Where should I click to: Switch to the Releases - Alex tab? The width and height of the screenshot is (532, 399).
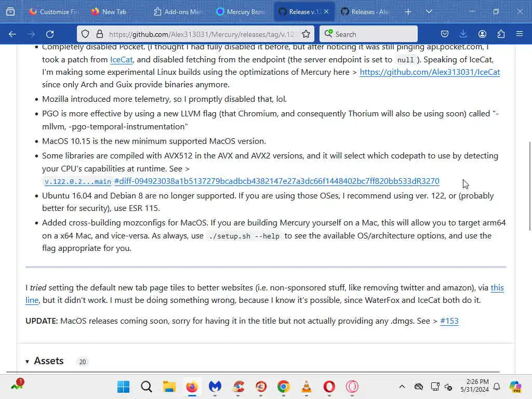(x=366, y=11)
